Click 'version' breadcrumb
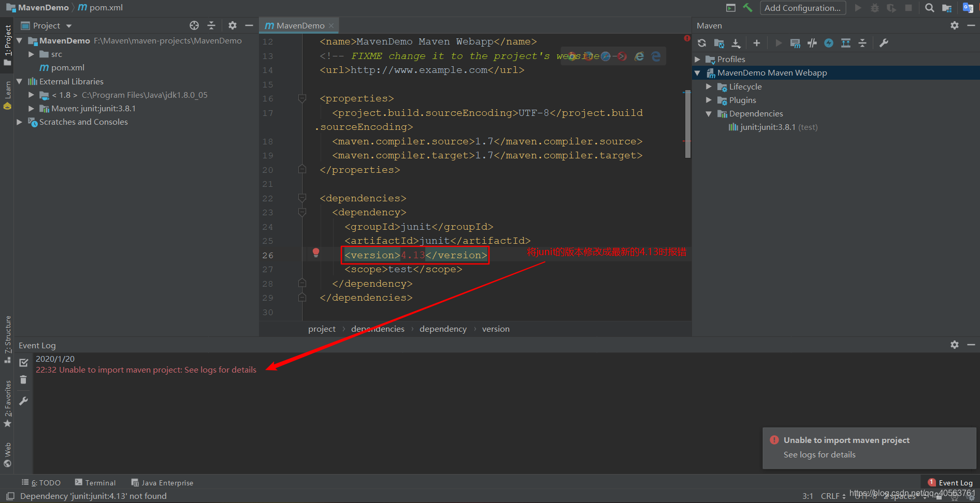 (496, 329)
